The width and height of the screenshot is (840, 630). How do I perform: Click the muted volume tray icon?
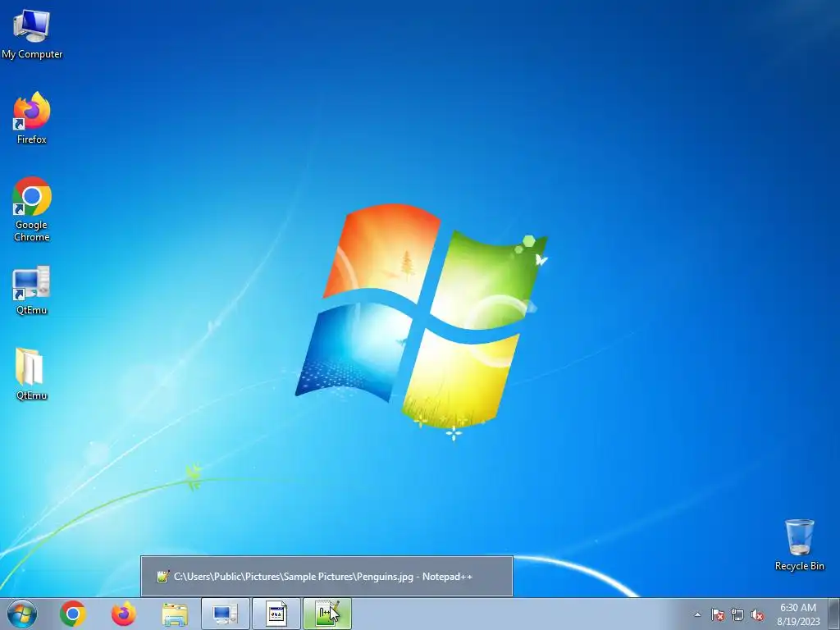click(757, 614)
